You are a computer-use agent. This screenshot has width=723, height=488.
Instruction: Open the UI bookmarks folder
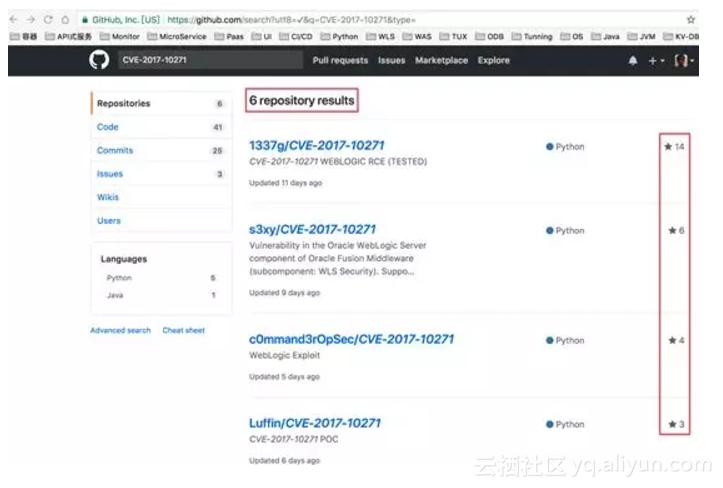point(262,36)
